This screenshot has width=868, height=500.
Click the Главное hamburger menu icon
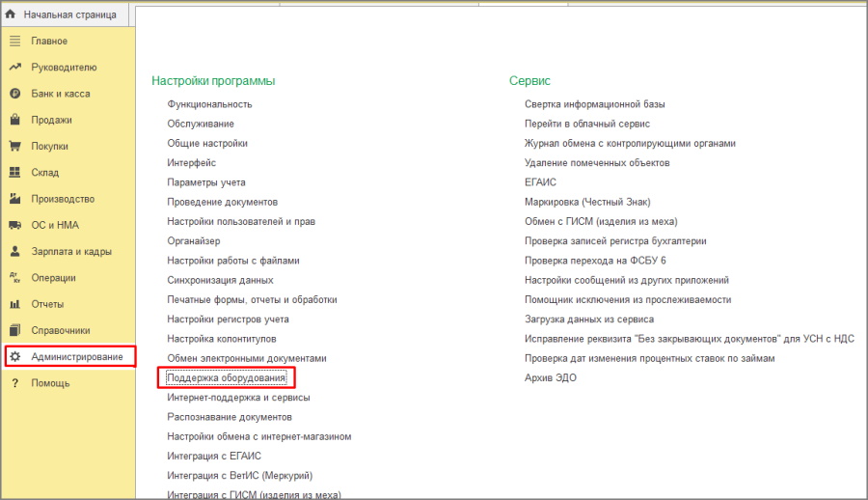click(14, 41)
